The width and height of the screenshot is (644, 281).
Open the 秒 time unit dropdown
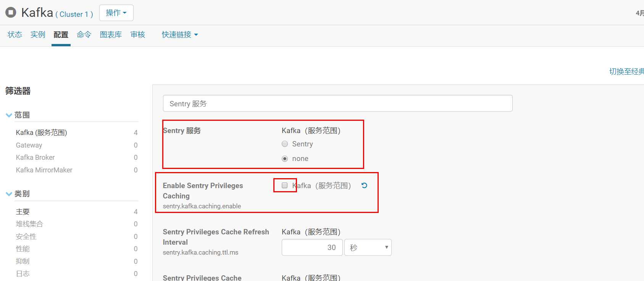[368, 247]
